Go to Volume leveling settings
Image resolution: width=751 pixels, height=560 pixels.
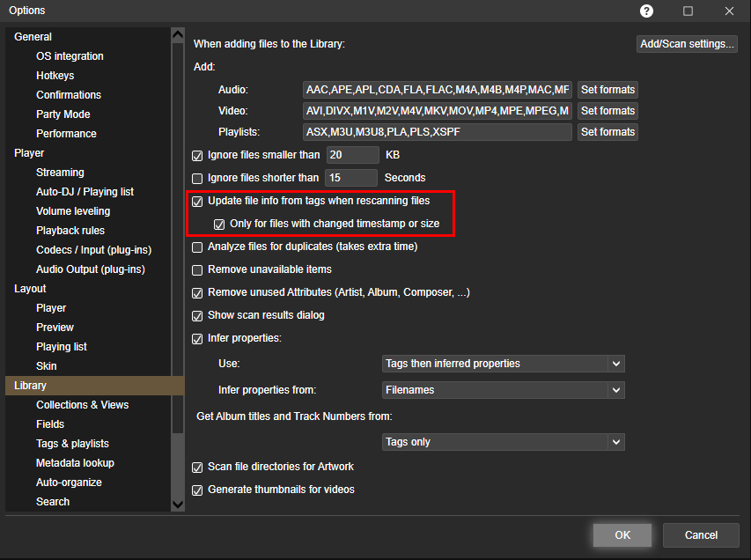73,211
